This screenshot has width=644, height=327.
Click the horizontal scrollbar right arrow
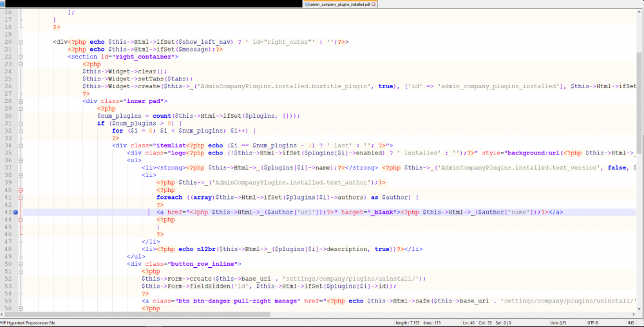pos(633,315)
